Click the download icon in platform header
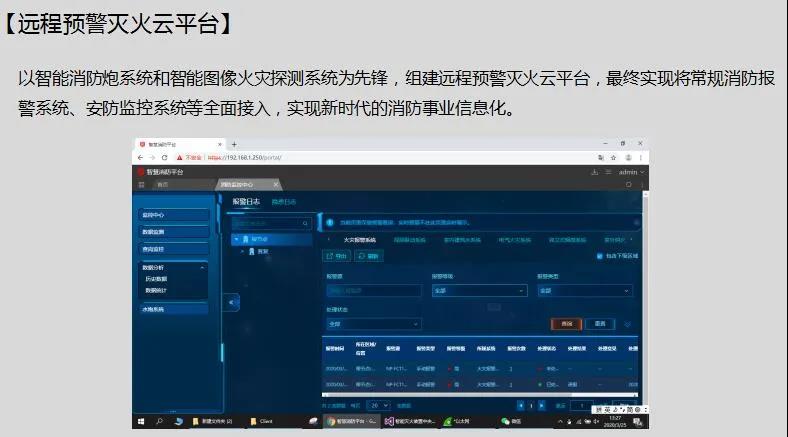Screen dimensions: 788x437 [x=594, y=171]
